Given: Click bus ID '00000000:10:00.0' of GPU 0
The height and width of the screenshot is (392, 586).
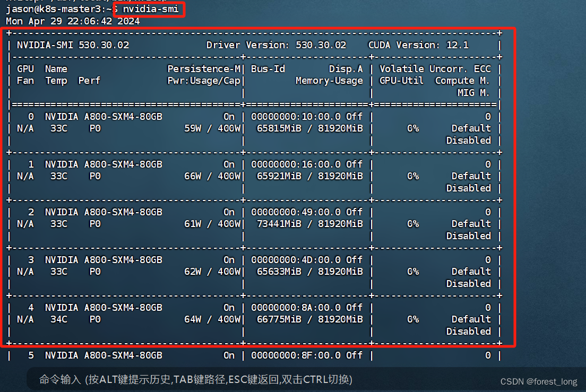Looking at the screenshot, I should coord(296,117).
